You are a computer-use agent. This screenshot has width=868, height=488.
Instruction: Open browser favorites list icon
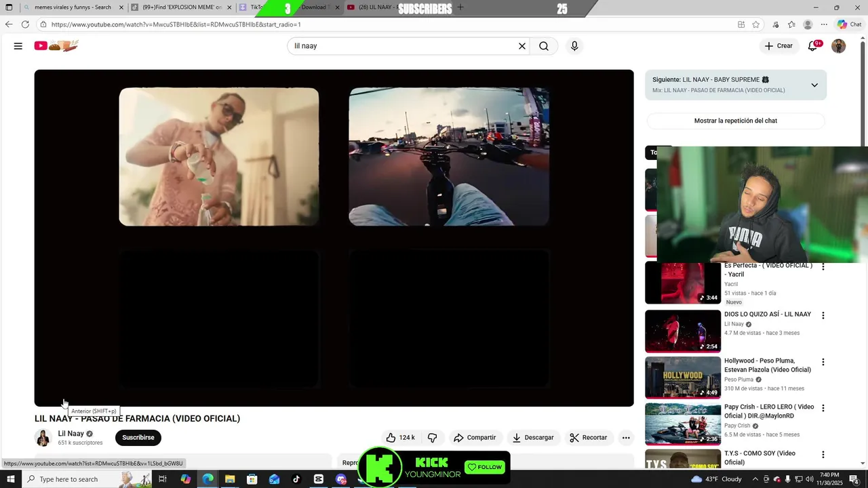click(791, 24)
